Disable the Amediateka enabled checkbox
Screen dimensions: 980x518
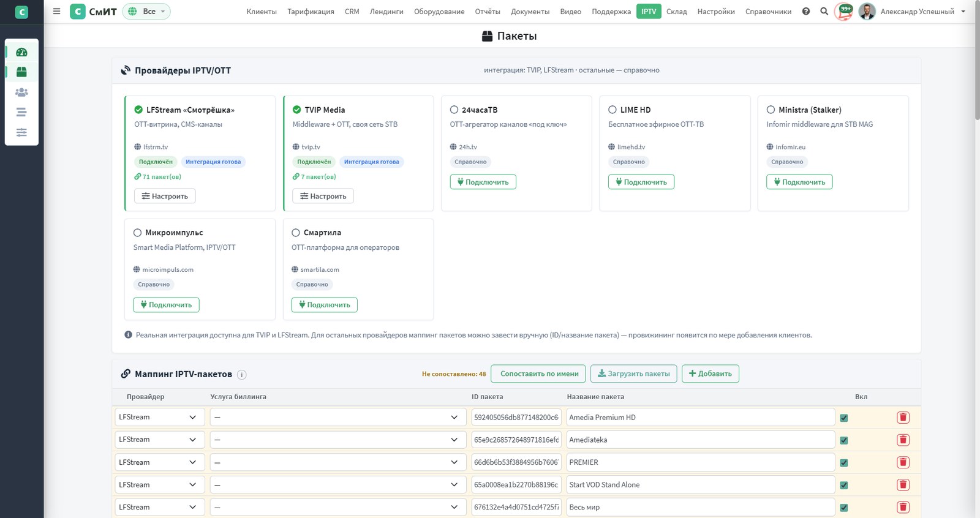pos(844,440)
